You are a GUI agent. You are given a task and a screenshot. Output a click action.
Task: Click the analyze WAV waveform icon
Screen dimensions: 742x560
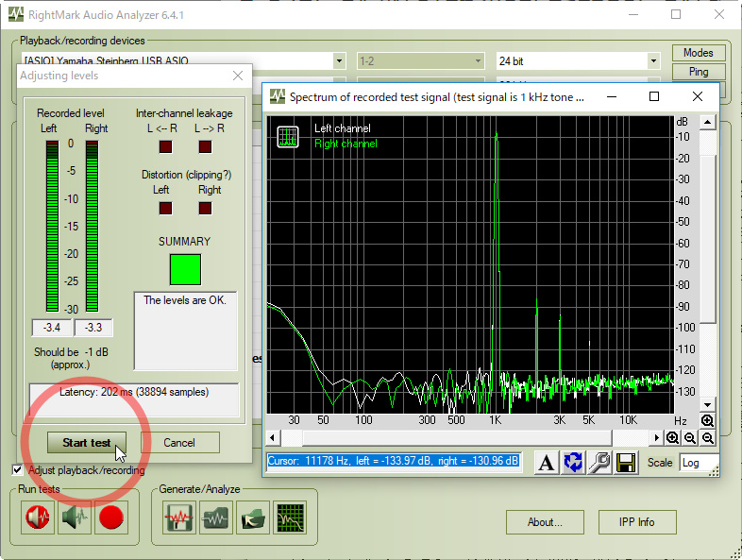(x=216, y=518)
